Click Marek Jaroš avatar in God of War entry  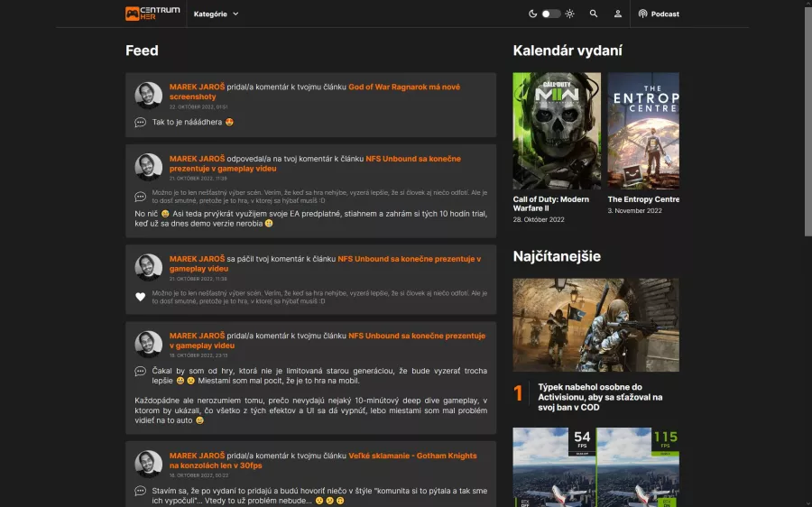coord(149,96)
